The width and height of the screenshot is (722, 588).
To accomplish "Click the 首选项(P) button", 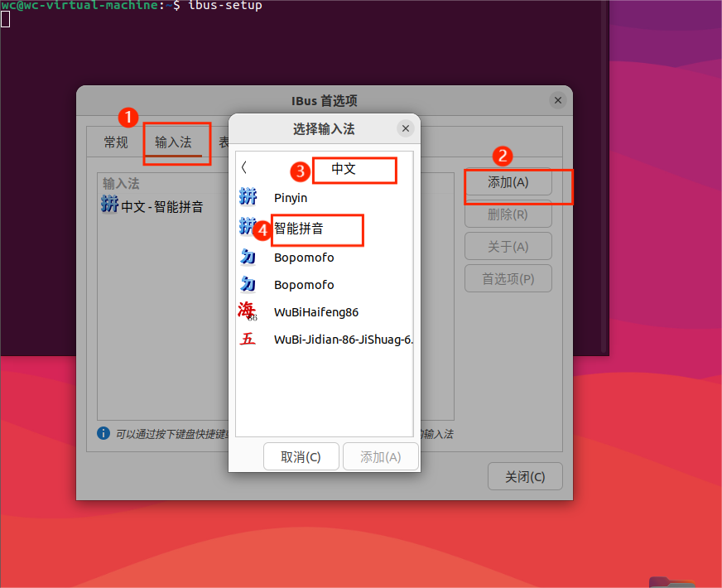I will 508,278.
